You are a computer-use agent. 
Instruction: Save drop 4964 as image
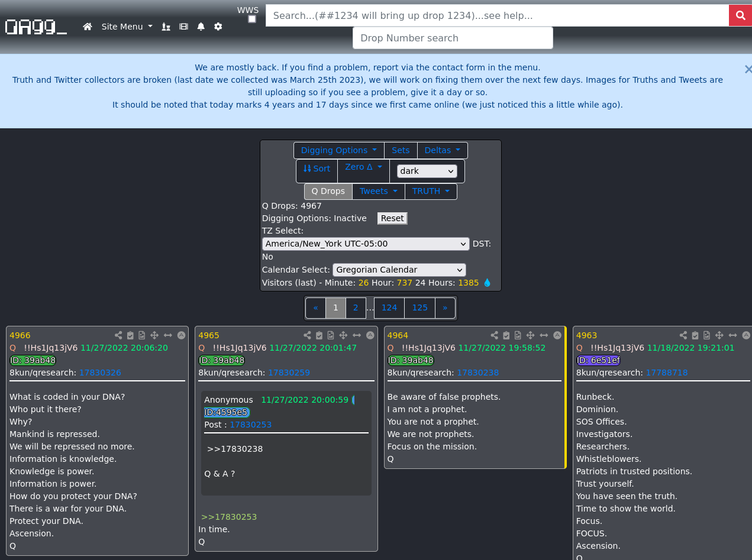coord(518,335)
